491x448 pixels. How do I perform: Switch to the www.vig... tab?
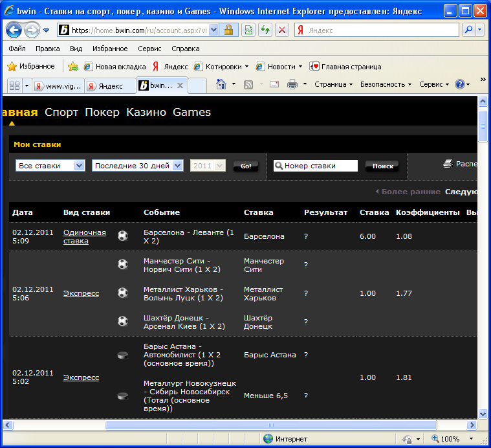pos(58,86)
